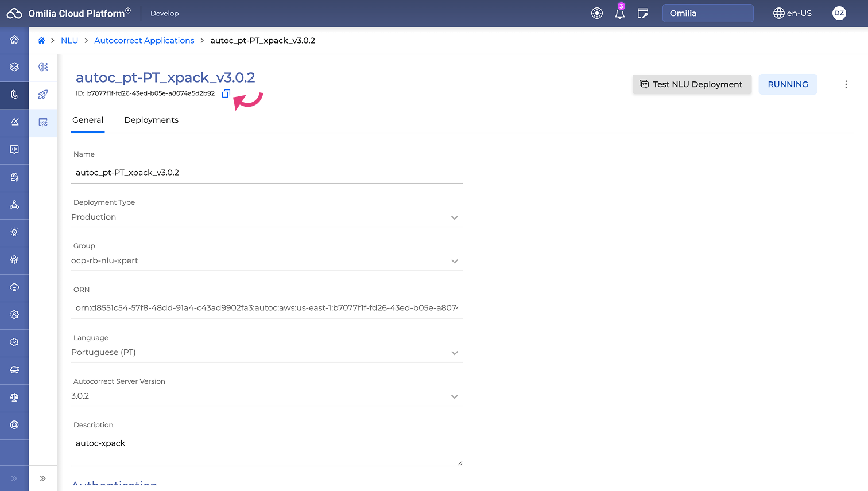Viewport: 868px width, 491px height.
Task: Click the Develop environment label
Action: [x=165, y=13]
